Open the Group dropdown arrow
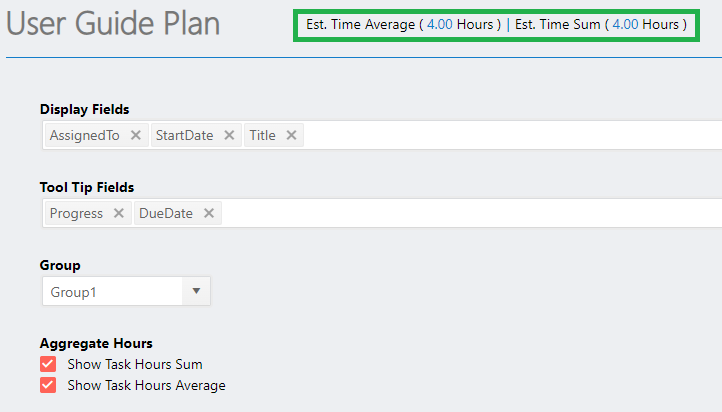The width and height of the screenshot is (722, 412). (196, 291)
